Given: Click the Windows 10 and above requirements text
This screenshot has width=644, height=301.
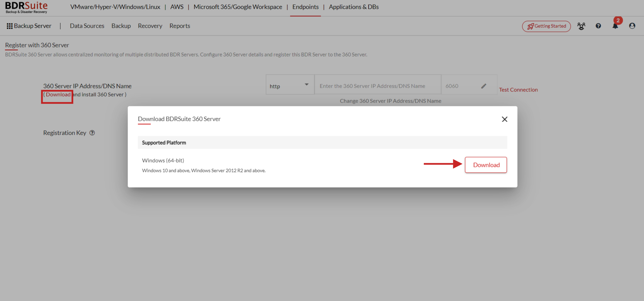Looking at the screenshot, I should 204,171.
